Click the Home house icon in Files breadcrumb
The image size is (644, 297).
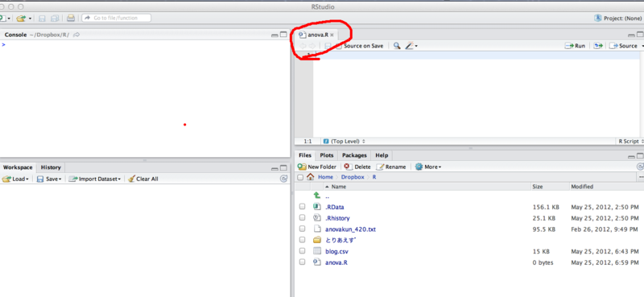coord(311,177)
